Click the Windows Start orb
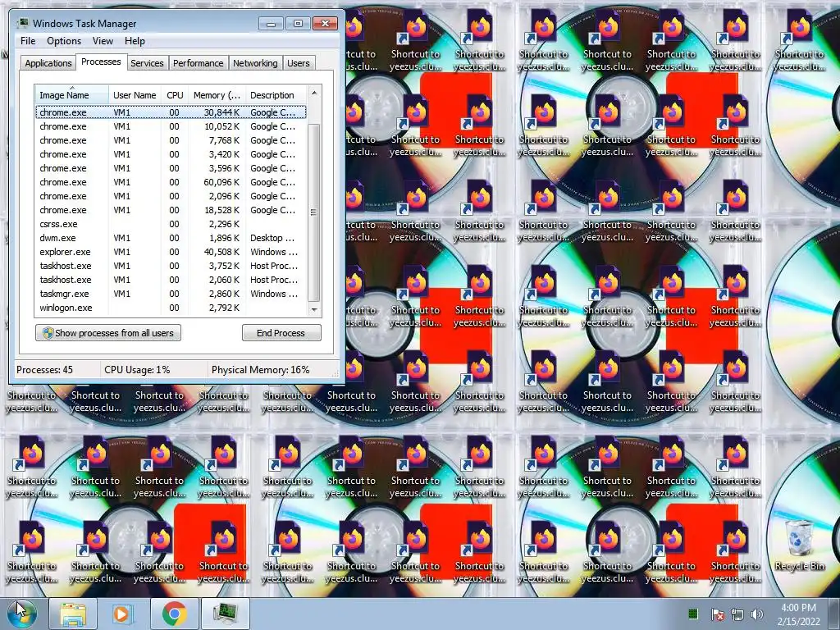The height and width of the screenshot is (630, 840). click(x=22, y=614)
